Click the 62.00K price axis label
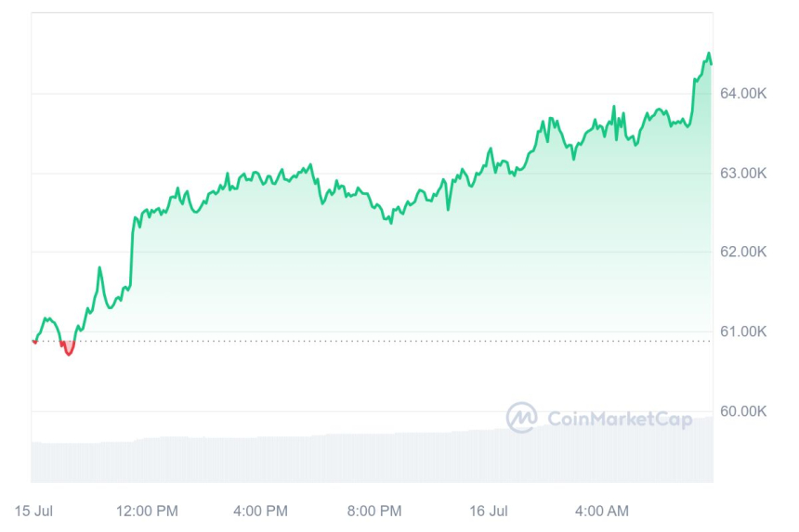 pyautogui.click(x=744, y=252)
